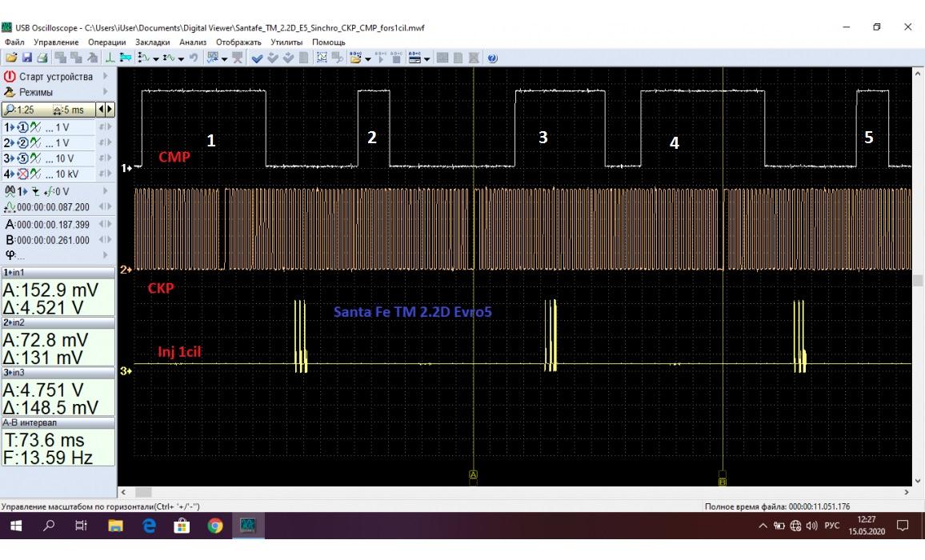Print the oscillogram with the printer icon

(42, 58)
